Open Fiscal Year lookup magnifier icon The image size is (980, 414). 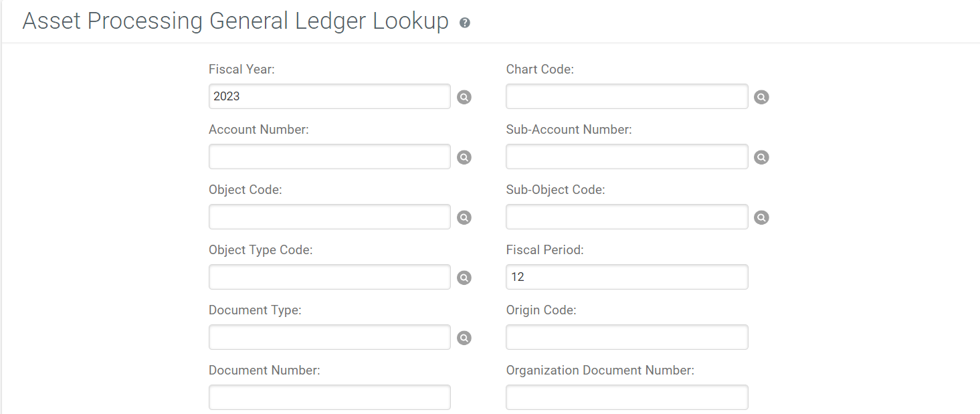pyautogui.click(x=464, y=97)
